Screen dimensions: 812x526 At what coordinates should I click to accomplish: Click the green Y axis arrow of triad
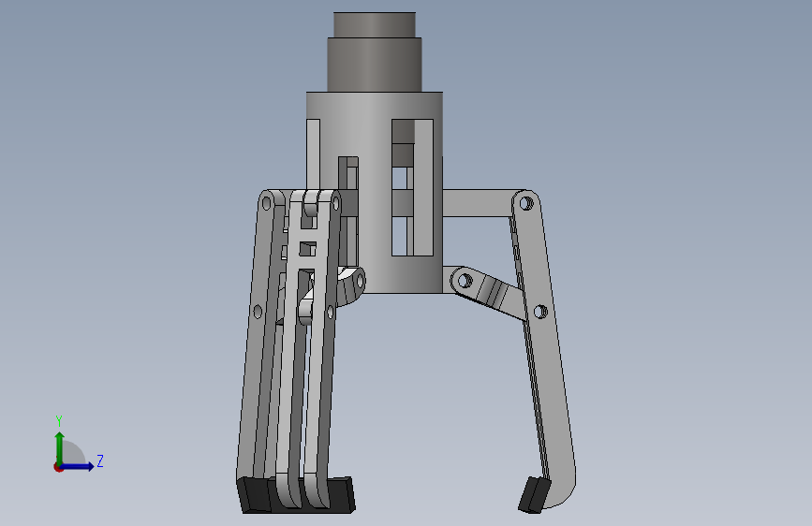click(60, 447)
